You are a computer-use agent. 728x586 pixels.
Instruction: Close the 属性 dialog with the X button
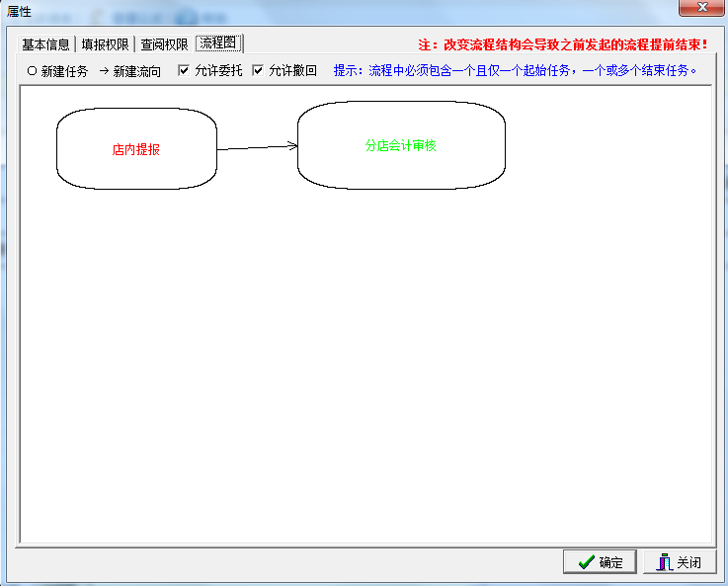[701, 8]
